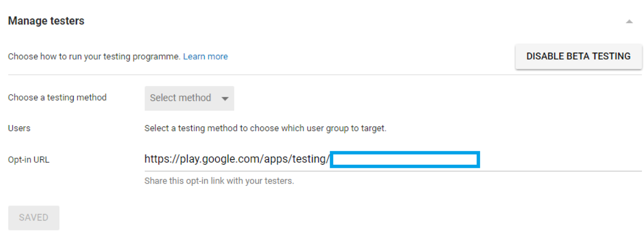The width and height of the screenshot is (644, 233).
Task: Click the Opt-in URL label
Action: (28, 160)
